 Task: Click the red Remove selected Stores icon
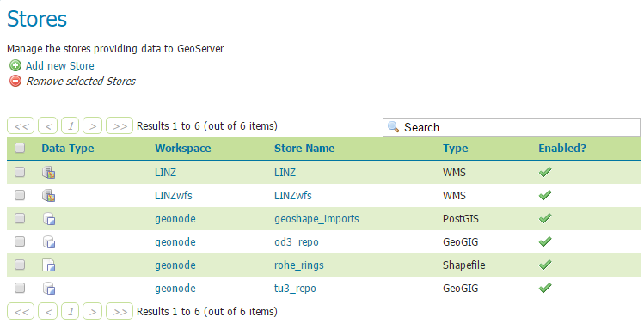[x=15, y=82]
